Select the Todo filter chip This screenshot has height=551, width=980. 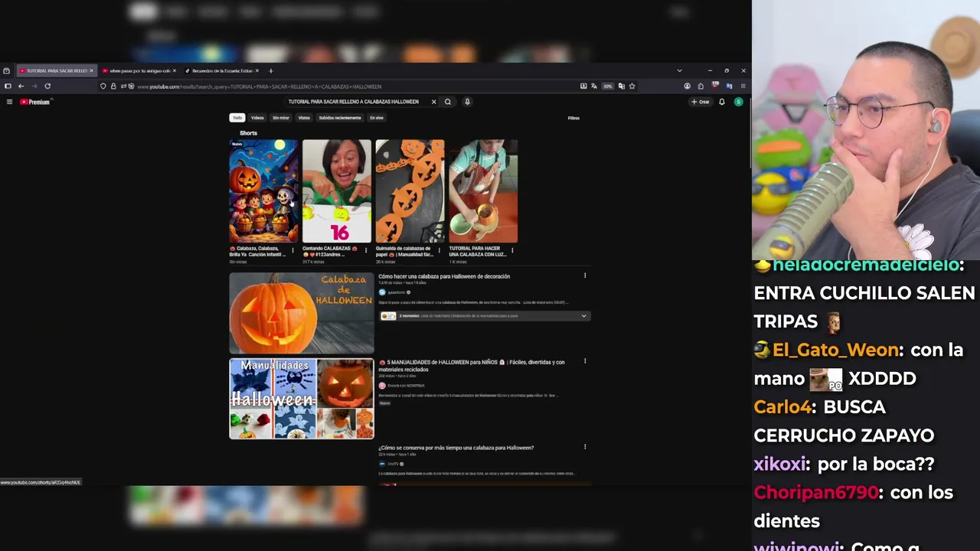tap(237, 118)
